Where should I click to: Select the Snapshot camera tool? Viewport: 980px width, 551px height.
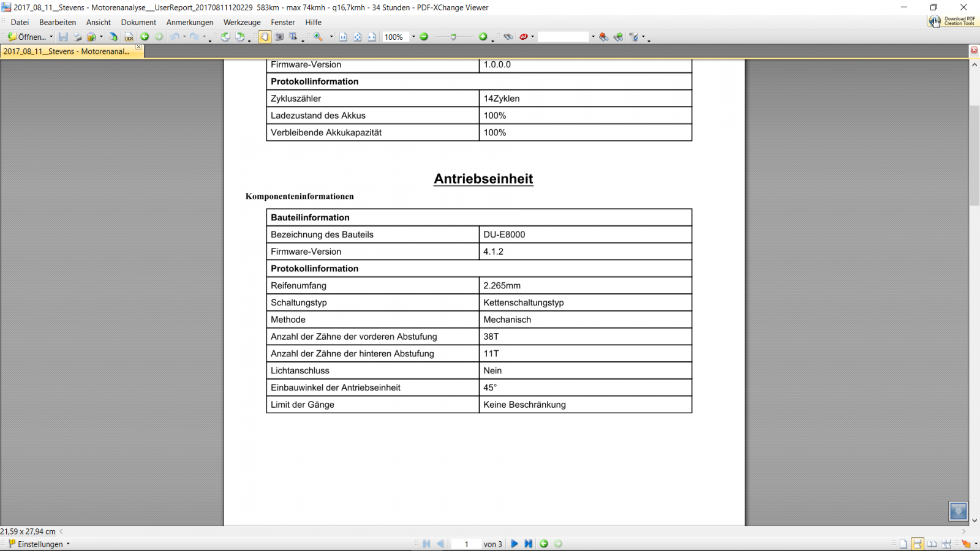[x=279, y=37]
